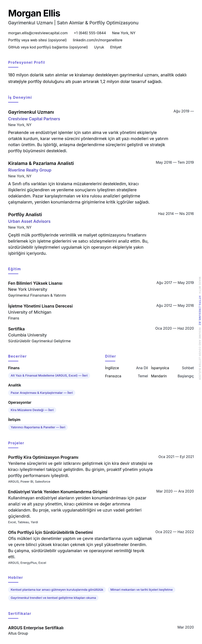Select the Mimari mekanları keşfetme hobby tag
The width and height of the screenshot is (202, 644).
[x=141, y=589]
